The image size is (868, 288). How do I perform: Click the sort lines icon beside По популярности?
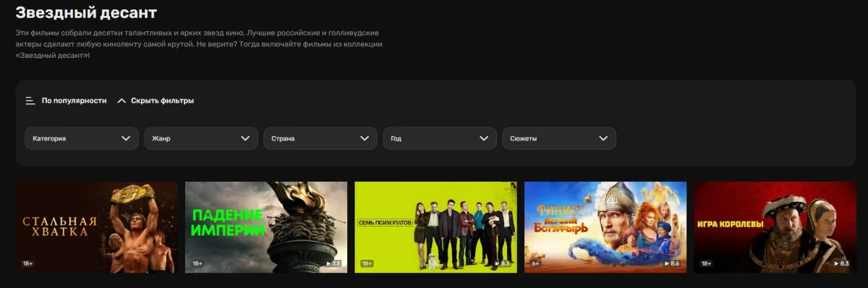tap(30, 101)
